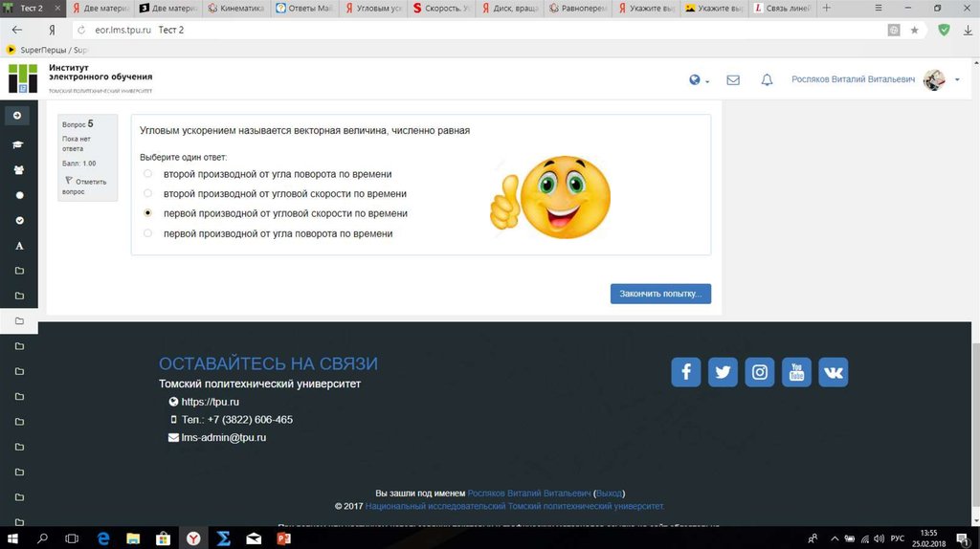Open Mail app from taskbar

pyautogui.click(x=254, y=538)
